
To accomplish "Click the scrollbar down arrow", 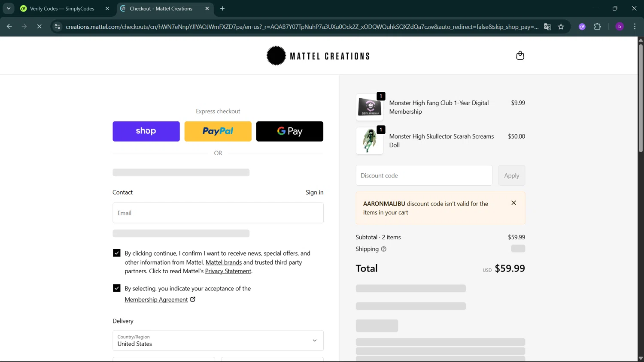I will [641, 358].
